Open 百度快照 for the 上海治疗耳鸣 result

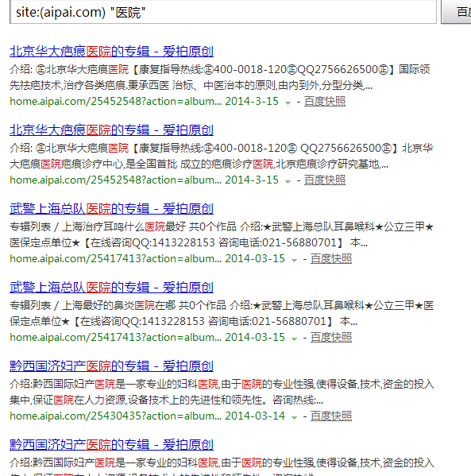coord(331,258)
